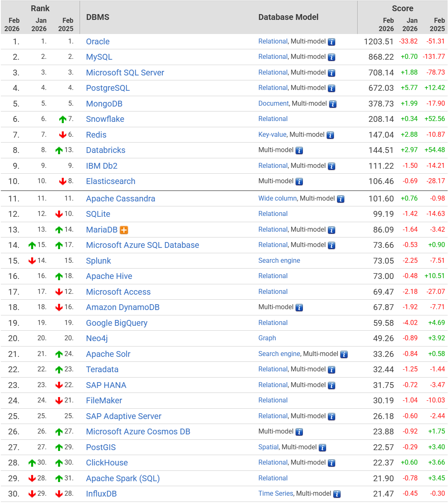Click the info icon in the Apache Cassandra row
The width and height of the screenshot is (448, 504).
(x=341, y=199)
